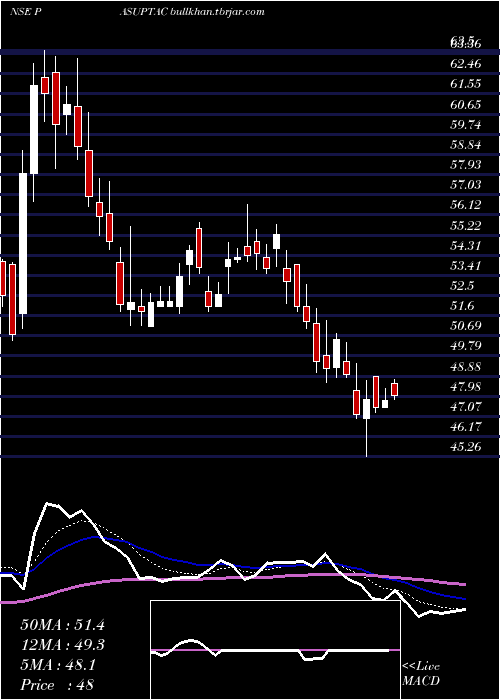Click the 62.46 price axis label
Screen dimensions: 500x700
466,64
